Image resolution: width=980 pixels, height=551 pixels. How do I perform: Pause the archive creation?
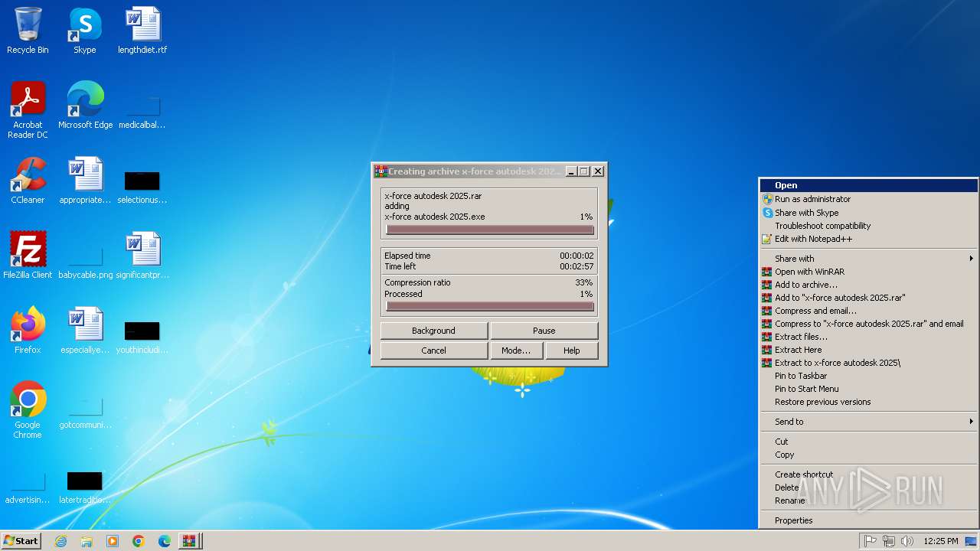tap(544, 331)
